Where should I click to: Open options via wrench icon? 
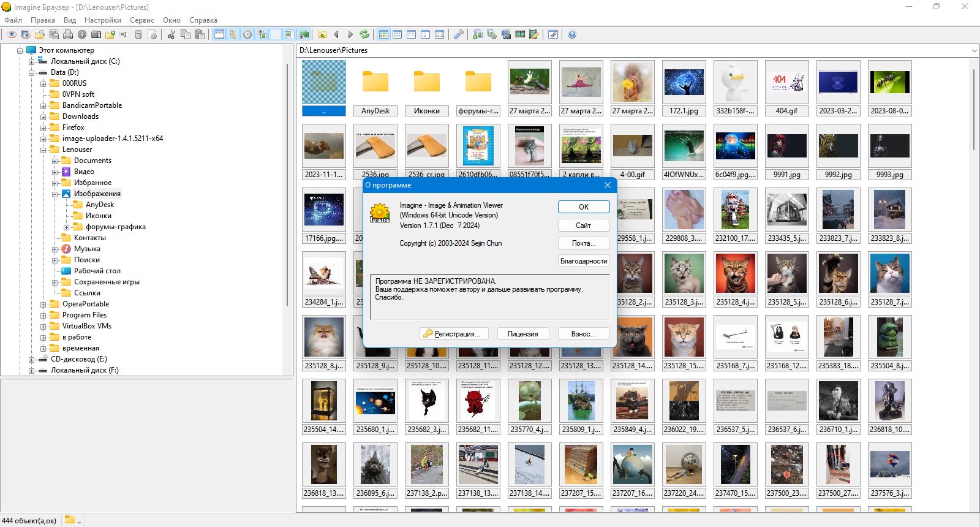point(458,34)
